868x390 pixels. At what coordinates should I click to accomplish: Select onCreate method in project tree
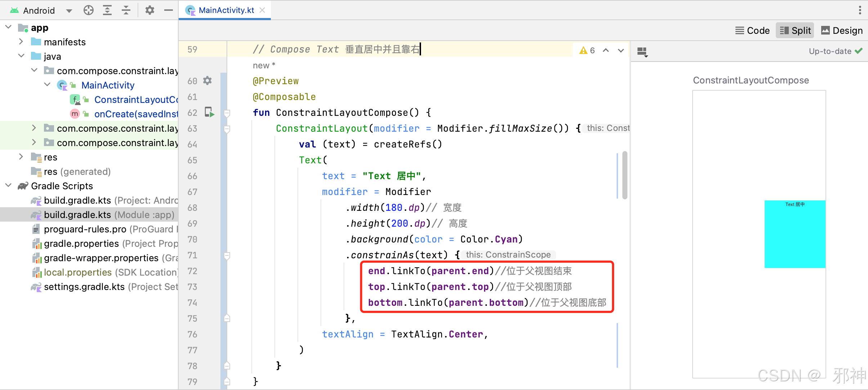[136, 114]
